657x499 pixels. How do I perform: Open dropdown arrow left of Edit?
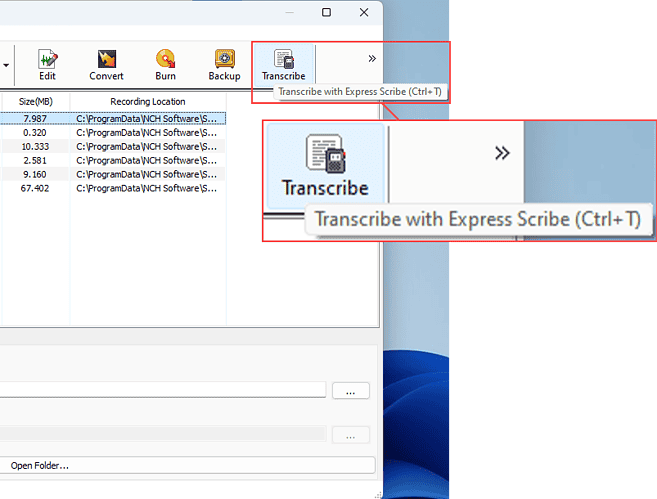[8, 64]
